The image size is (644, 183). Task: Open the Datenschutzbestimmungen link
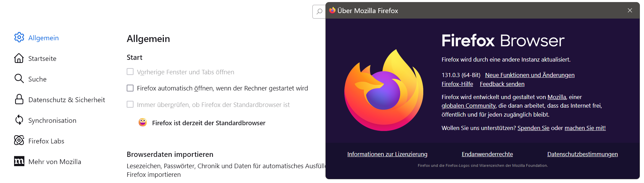pos(583,154)
